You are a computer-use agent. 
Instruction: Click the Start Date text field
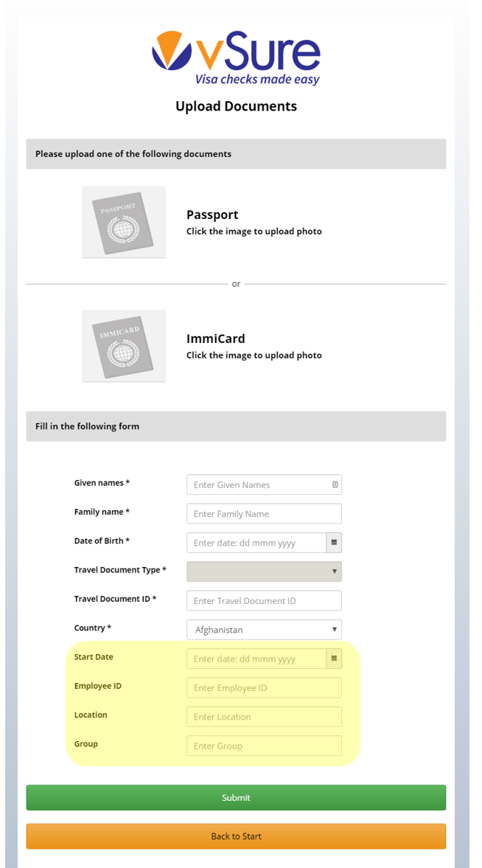tap(256, 659)
